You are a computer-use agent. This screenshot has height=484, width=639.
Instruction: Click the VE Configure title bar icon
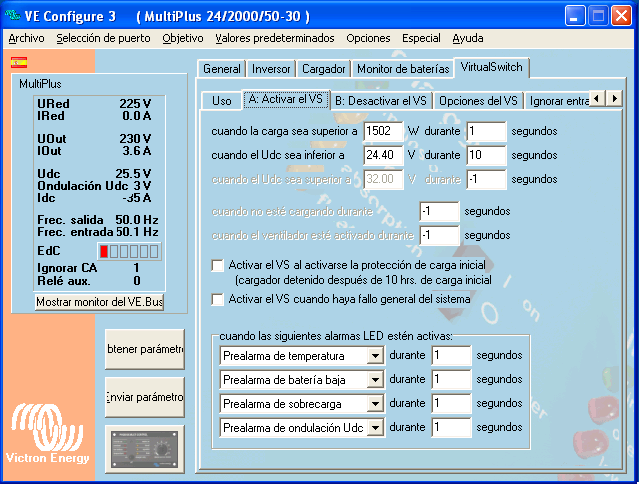pos(12,16)
